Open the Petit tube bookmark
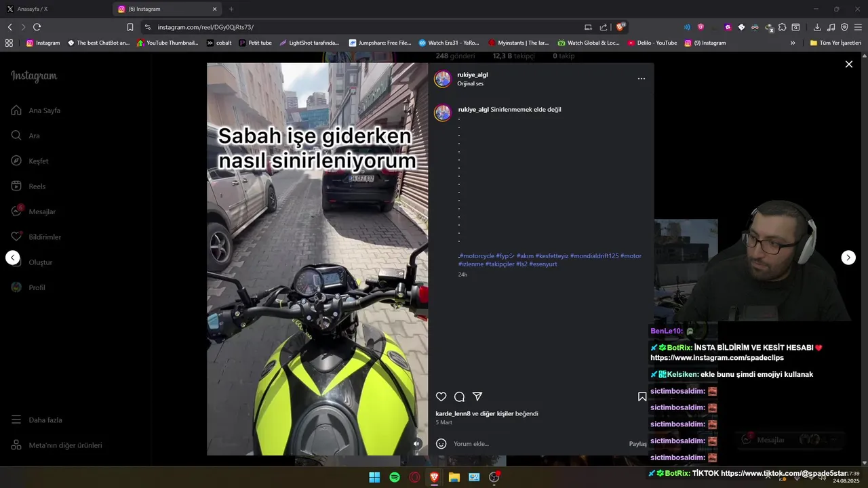This screenshot has width=868, height=488. click(256, 43)
